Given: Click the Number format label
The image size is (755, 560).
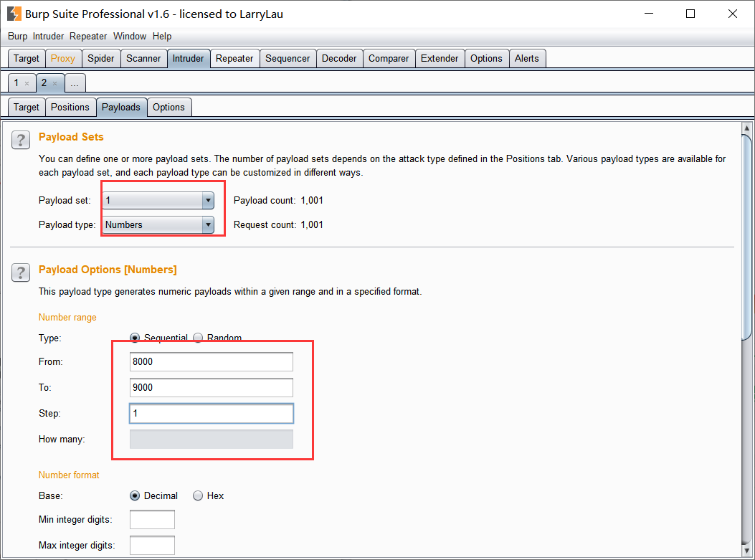Looking at the screenshot, I should point(69,475).
